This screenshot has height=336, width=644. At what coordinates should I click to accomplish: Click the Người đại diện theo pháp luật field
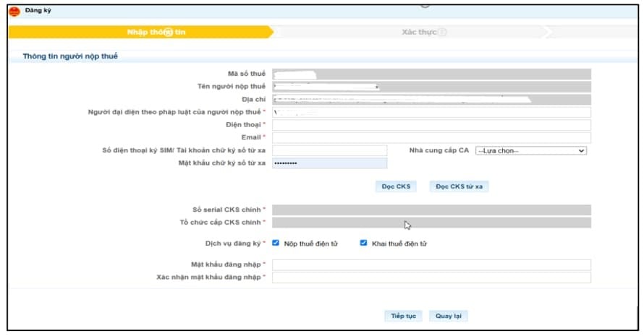[432, 112]
